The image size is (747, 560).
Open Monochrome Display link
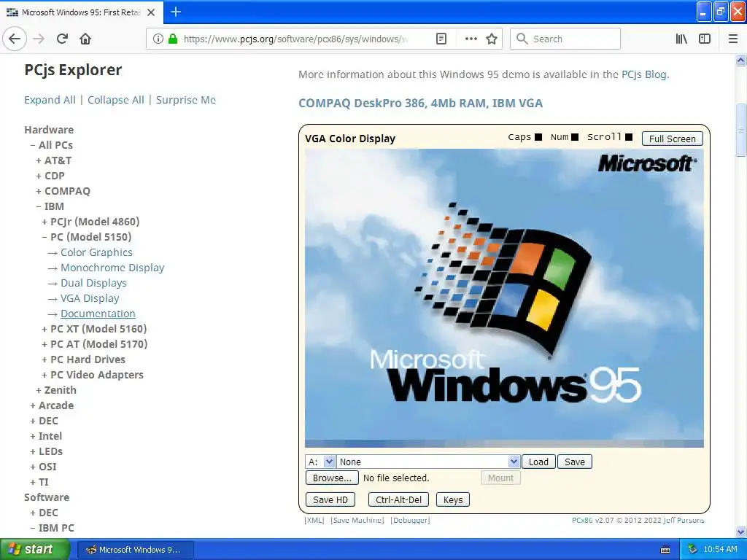pyautogui.click(x=112, y=268)
